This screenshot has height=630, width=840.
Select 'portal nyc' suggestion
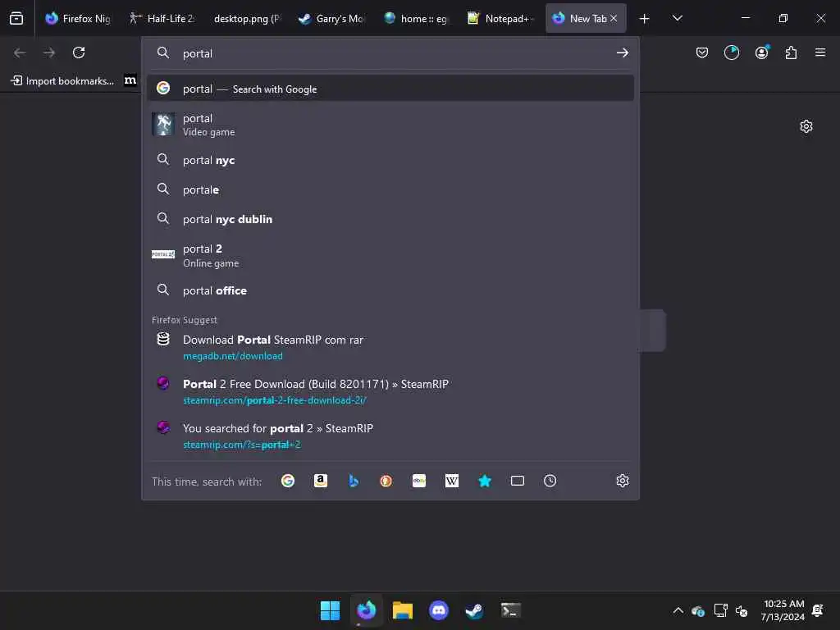(x=390, y=160)
